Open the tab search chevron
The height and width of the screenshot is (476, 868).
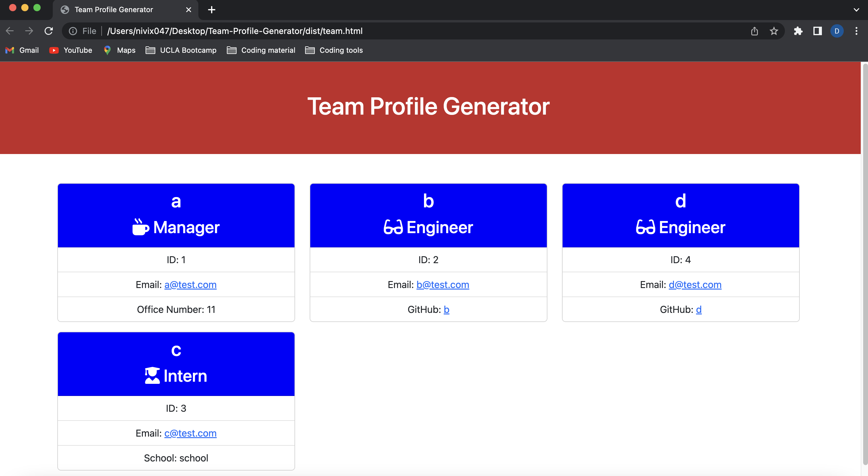coord(856,10)
